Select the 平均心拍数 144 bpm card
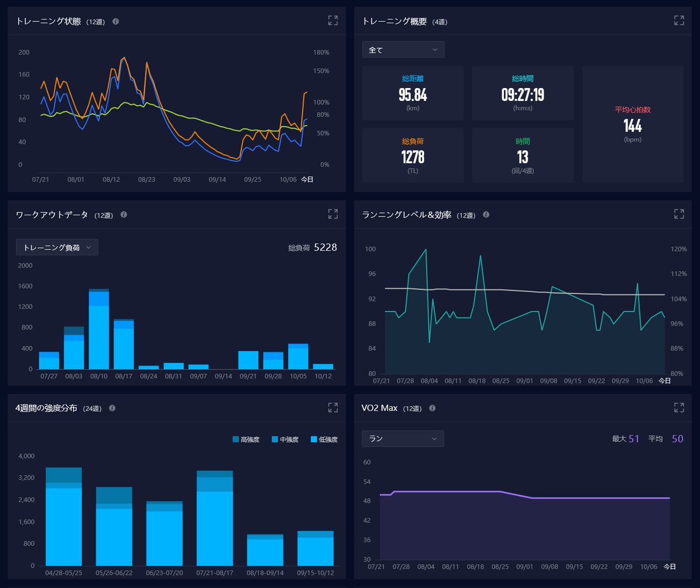The width and height of the screenshot is (700, 588). point(632,124)
